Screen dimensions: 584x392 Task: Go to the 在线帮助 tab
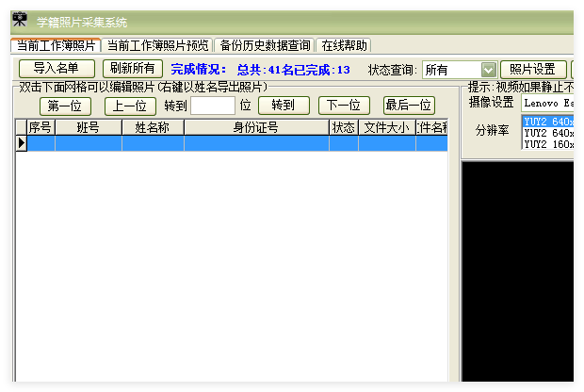tap(344, 45)
